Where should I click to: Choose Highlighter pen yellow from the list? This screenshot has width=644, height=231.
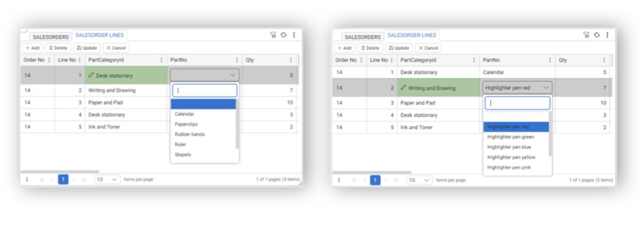click(511, 157)
